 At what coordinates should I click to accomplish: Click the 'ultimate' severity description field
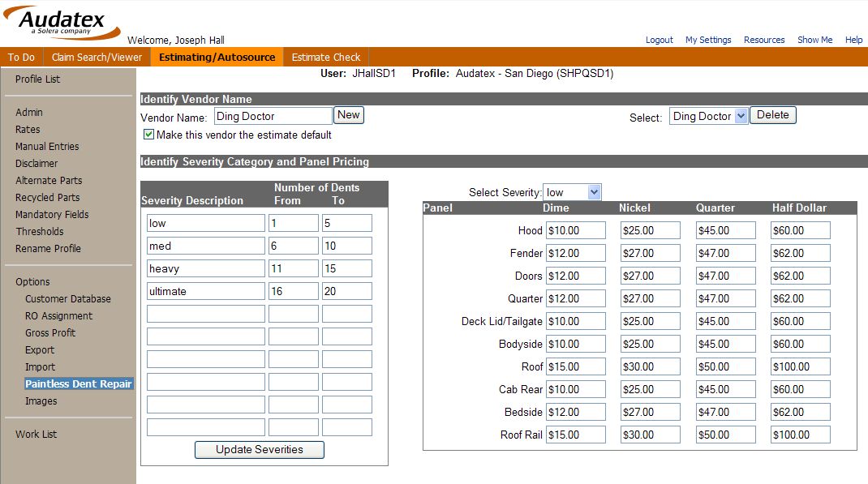pos(206,291)
